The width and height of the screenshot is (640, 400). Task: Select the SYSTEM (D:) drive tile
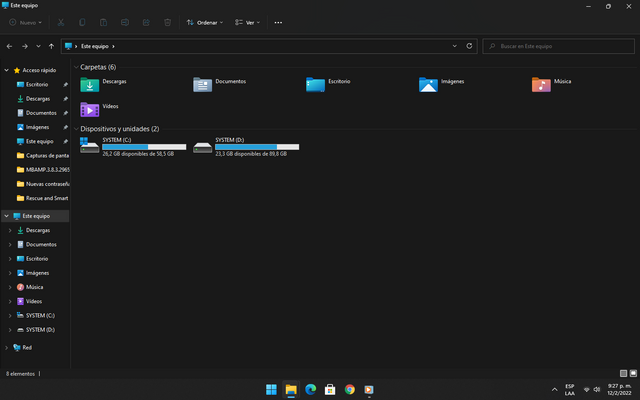[246, 147]
